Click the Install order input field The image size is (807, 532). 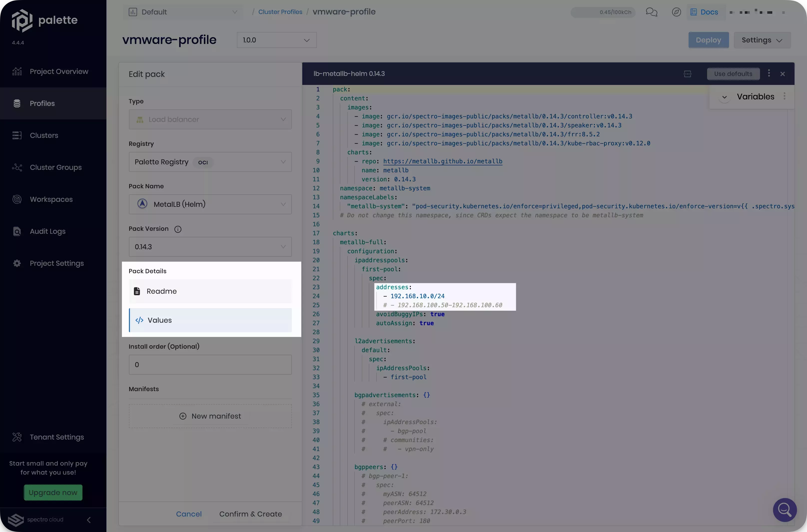(210, 365)
